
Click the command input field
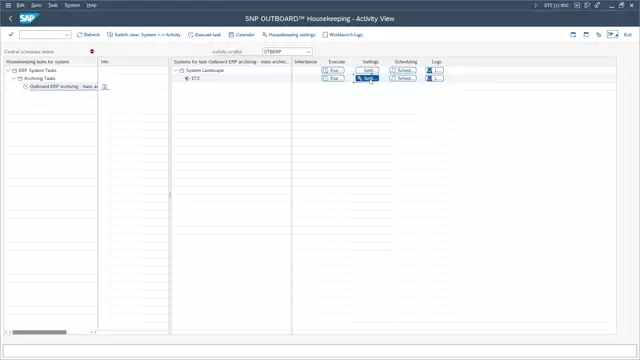[x=42, y=35]
